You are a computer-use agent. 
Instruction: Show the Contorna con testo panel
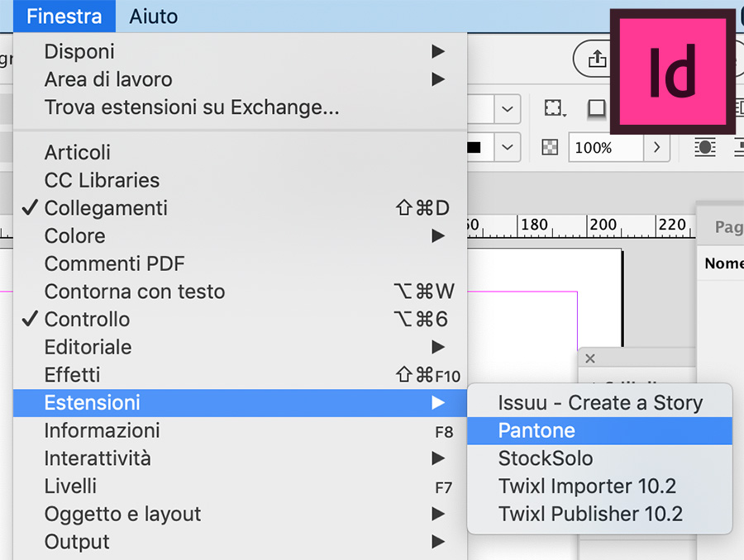pyautogui.click(x=240, y=291)
